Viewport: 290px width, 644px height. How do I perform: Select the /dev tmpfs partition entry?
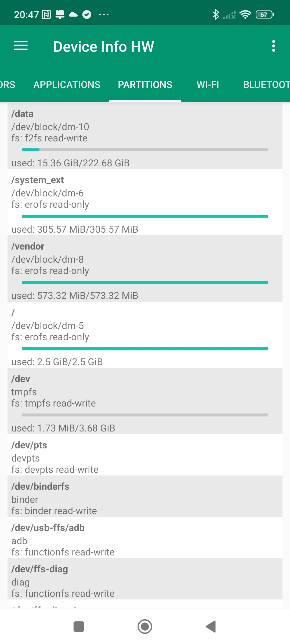145,401
